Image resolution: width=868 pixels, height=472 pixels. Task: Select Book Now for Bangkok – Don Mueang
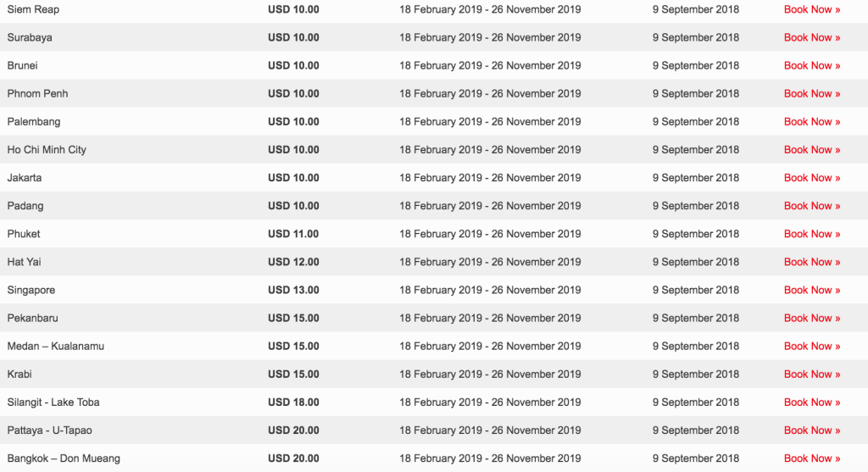pos(811,458)
